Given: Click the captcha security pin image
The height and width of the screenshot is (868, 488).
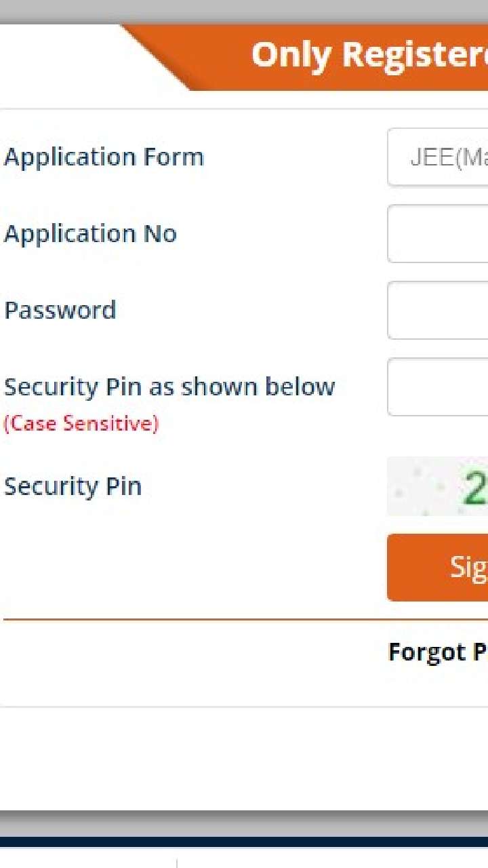Looking at the screenshot, I should click(x=439, y=487).
